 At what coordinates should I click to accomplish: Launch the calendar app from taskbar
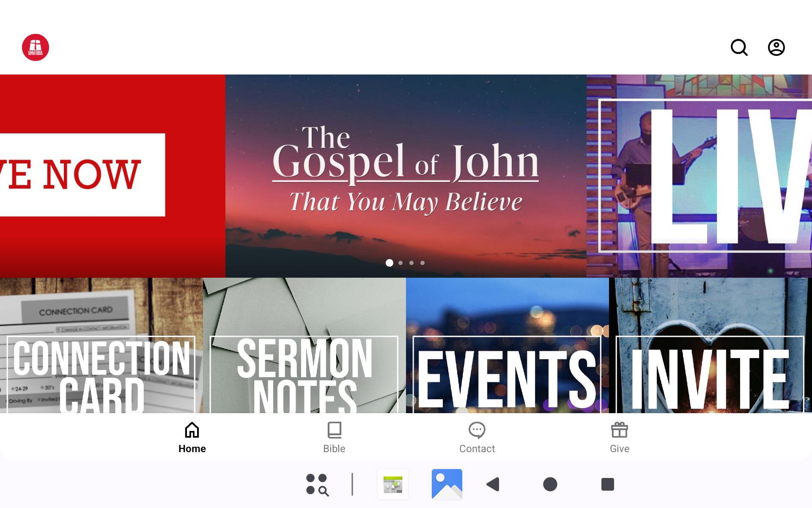392,484
